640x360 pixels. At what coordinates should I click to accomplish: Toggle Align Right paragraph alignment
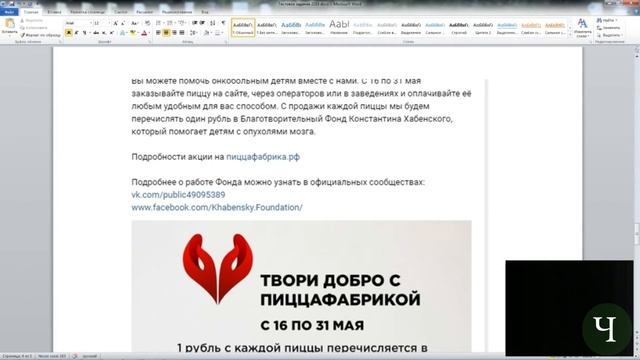(x=174, y=33)
